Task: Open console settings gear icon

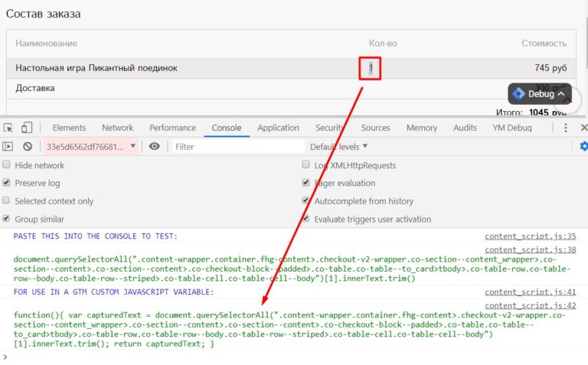Action: click(x=583, y=146)
